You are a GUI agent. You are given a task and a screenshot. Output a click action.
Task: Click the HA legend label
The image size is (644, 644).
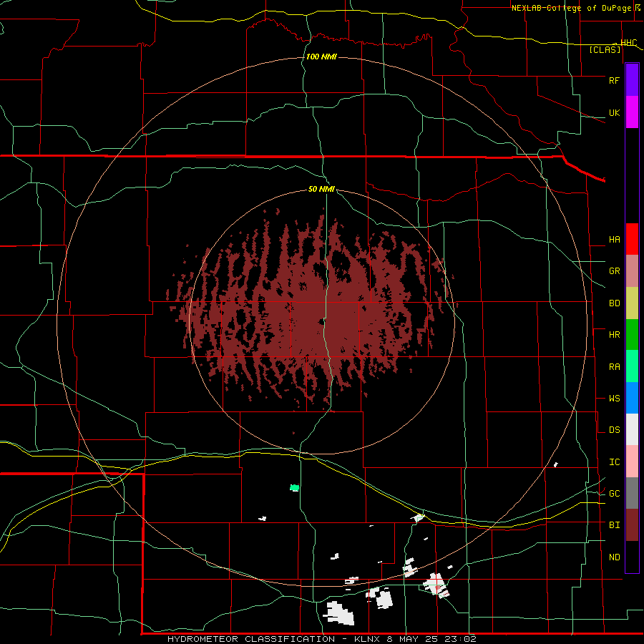coord(614,240)
